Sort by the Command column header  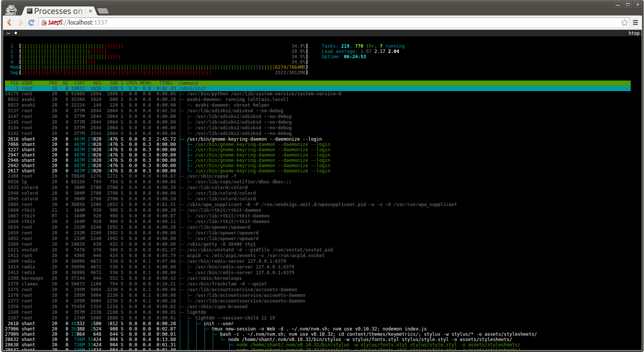coord(188,83)
